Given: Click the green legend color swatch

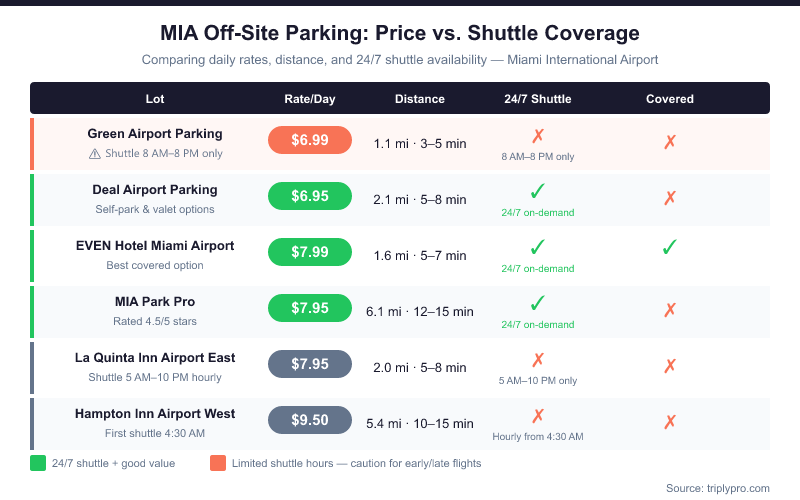Looking at the screenshot, I should [x=38, y=463].
